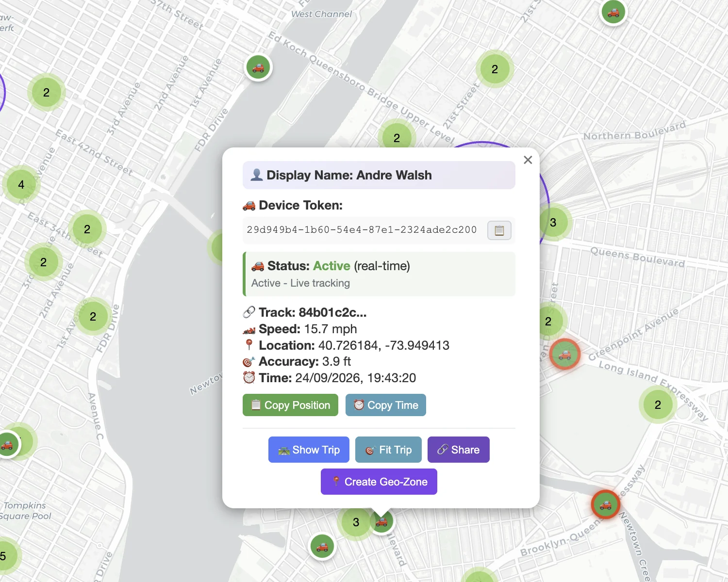Fit the trip to the map view
The height and width of the screenshot is (582, 728).
(388, 450)
